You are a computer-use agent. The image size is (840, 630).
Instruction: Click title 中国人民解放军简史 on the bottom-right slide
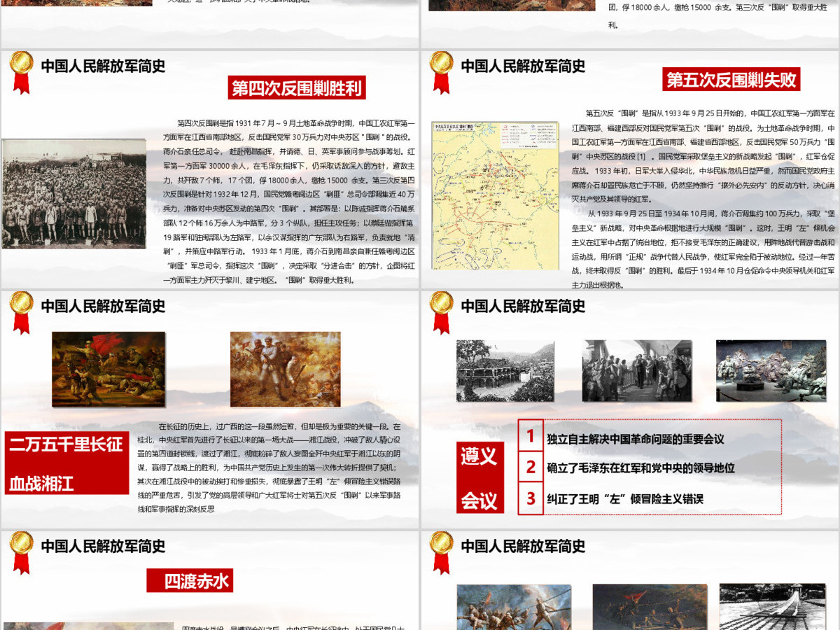pos(523,546)
